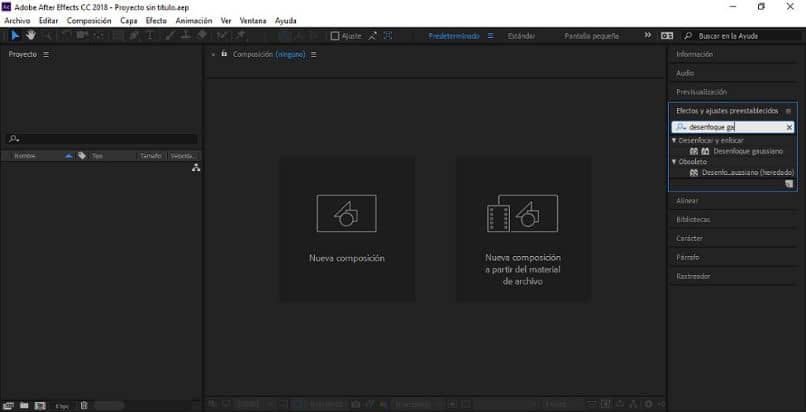The width and height of the screenshot is (806, 412).
Task: Open the Archivo menu
Action: pyautogui.click(x=17, y=21)
